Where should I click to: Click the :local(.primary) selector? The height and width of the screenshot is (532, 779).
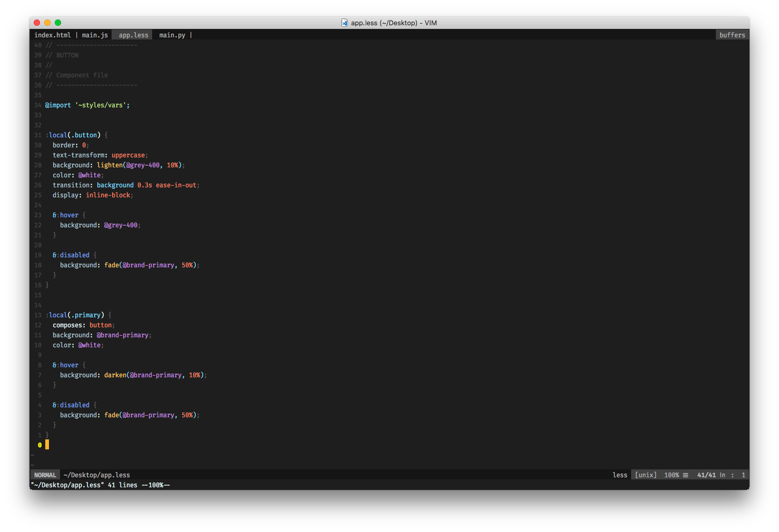pos(75,315)
